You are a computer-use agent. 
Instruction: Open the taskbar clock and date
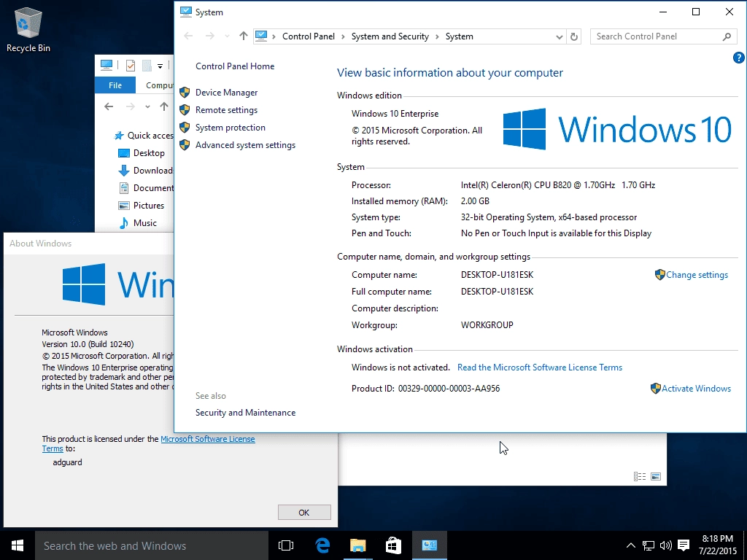tap(718, 545)
